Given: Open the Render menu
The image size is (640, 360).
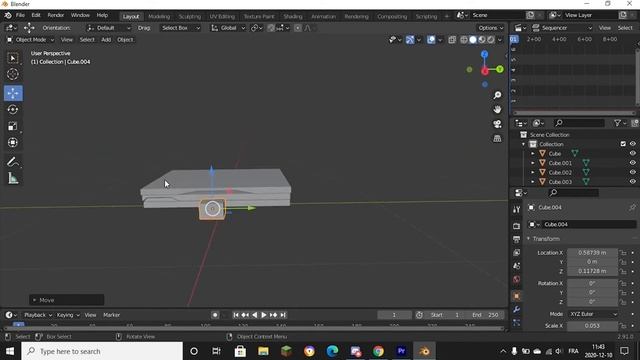Looking at the screenshot, I should 56,15.
